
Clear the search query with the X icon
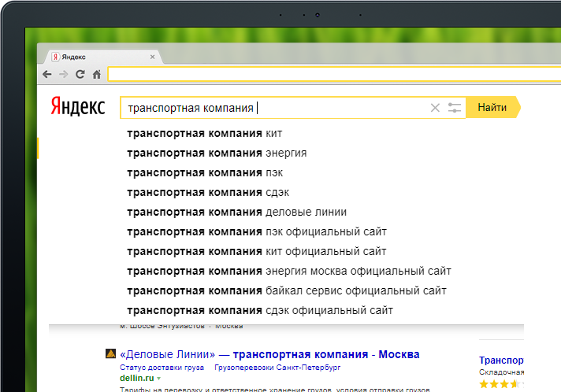tap(435, 108)
